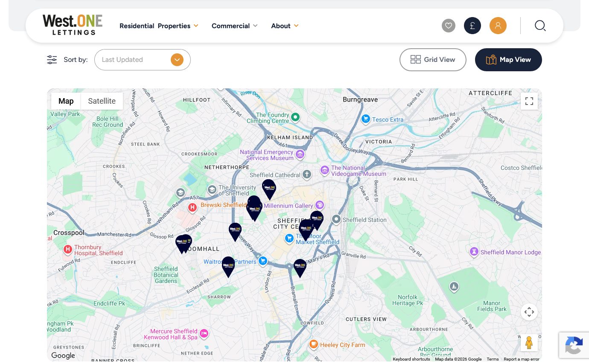This screenshot has height=364, width=589.
Task: Click property pin near St Mary's Rd
Action: [300, 268]
